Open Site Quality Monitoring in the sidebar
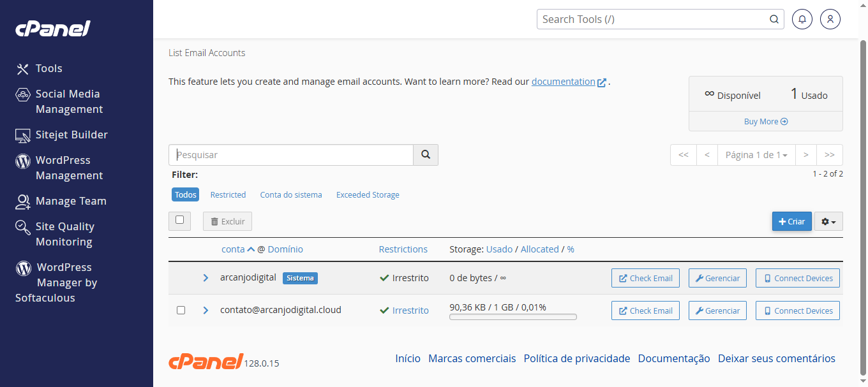 point(64,234)
